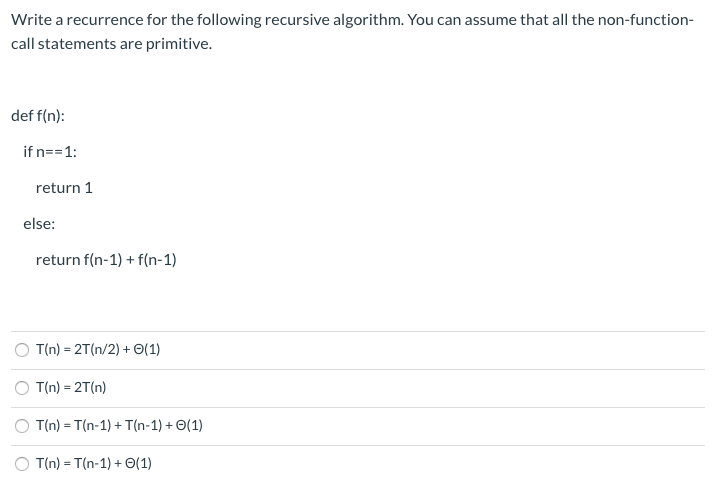This screenshot has width=720, height=498.
Task: Click the answer text T(n) = 2T(n/2) + Θ(1)
Action: [x=98, y=350]
